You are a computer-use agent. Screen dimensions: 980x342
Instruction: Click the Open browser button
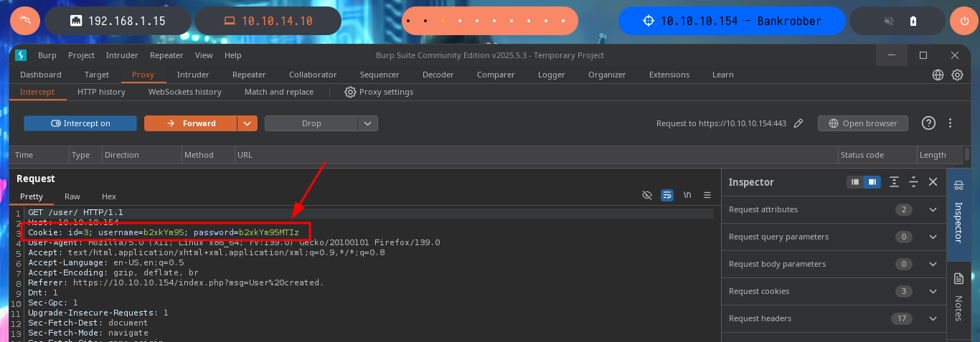pyautogui.click(x=863, y=123)
